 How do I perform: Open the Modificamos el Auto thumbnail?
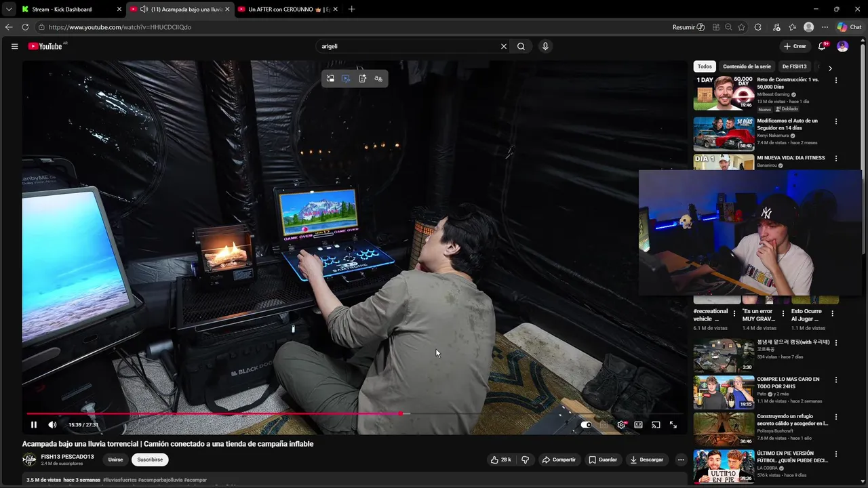724,134
